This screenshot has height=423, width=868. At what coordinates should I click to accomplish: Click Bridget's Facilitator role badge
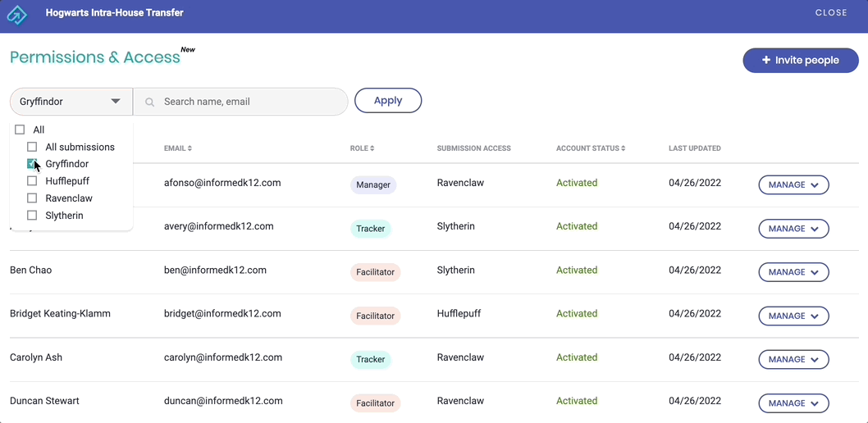point(375,316)
